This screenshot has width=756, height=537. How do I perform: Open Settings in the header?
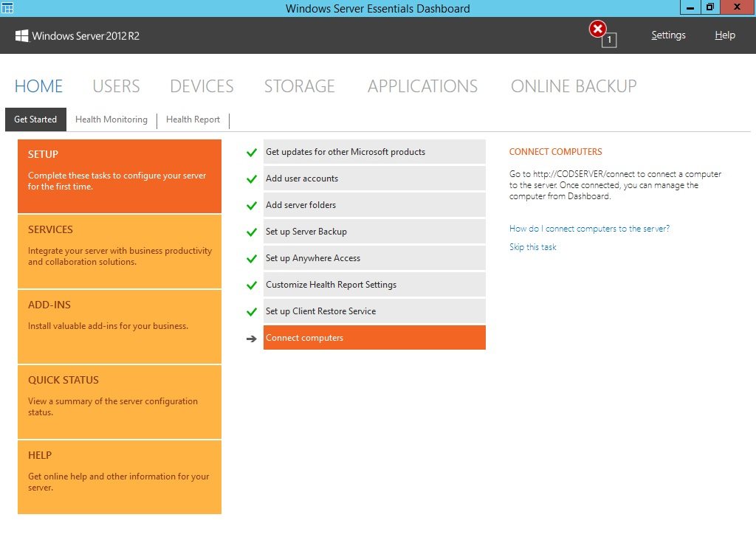click(x=668, y=35)
